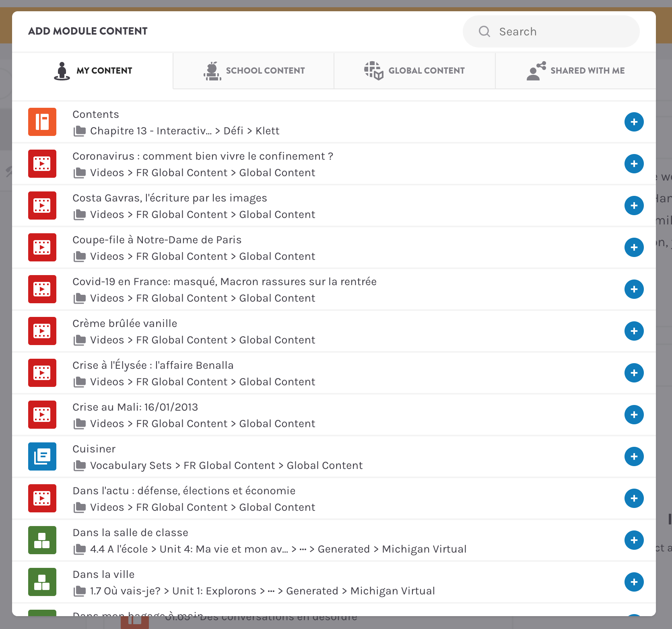Click green blocks icon for Dans la salle de classe
The height and width of the screenshot is (629, 672).
[x=42, y=540]
